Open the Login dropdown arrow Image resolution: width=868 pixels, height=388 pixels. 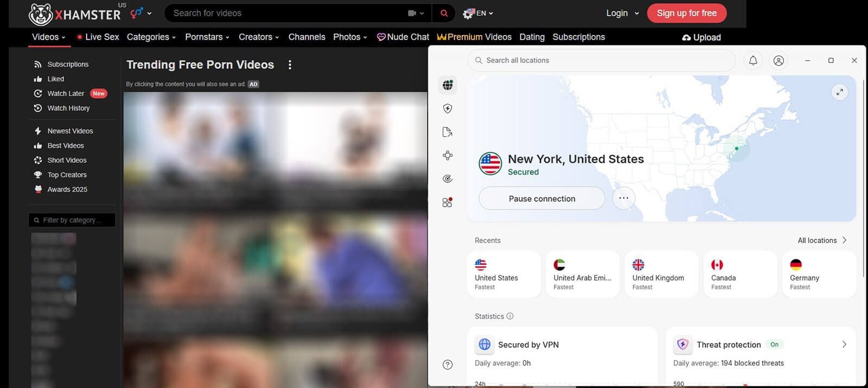(x=637, y=13)
